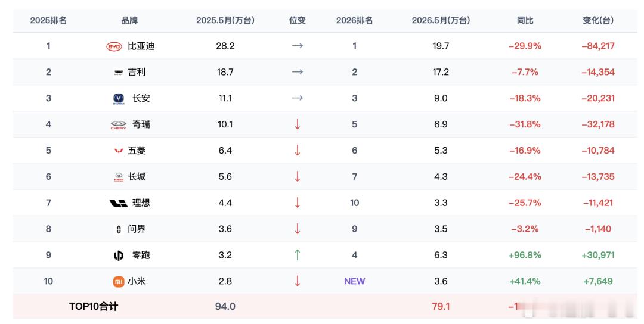
Task: Click the 2026.5月(万台) column header
Action: (441, 20)
